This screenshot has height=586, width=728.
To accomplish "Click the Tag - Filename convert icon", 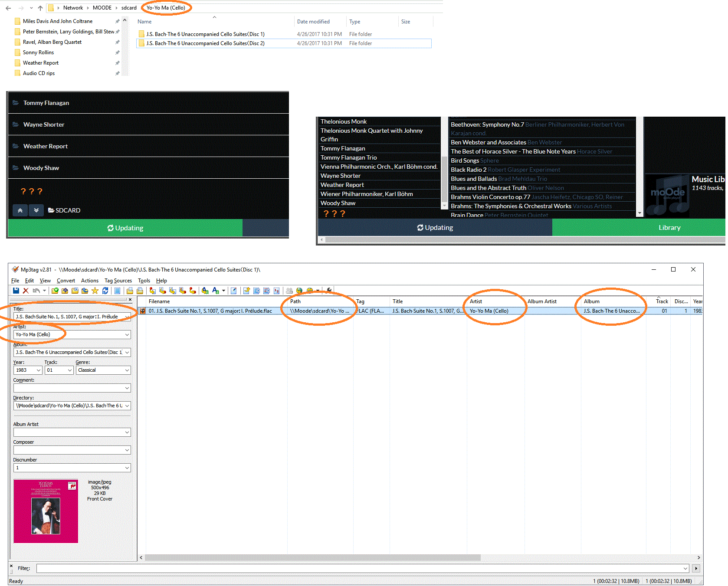I will coord(153,291).
